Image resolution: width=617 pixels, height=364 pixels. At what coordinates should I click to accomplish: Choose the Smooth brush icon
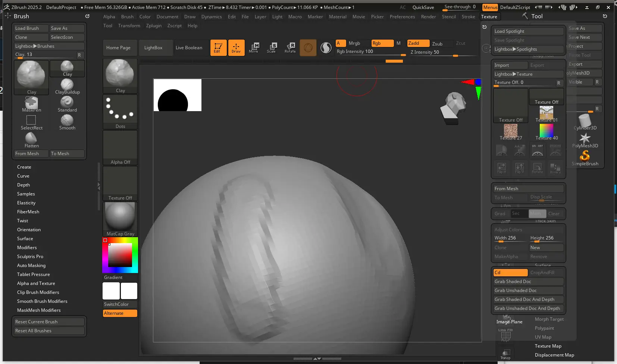(x=67, y=120)
